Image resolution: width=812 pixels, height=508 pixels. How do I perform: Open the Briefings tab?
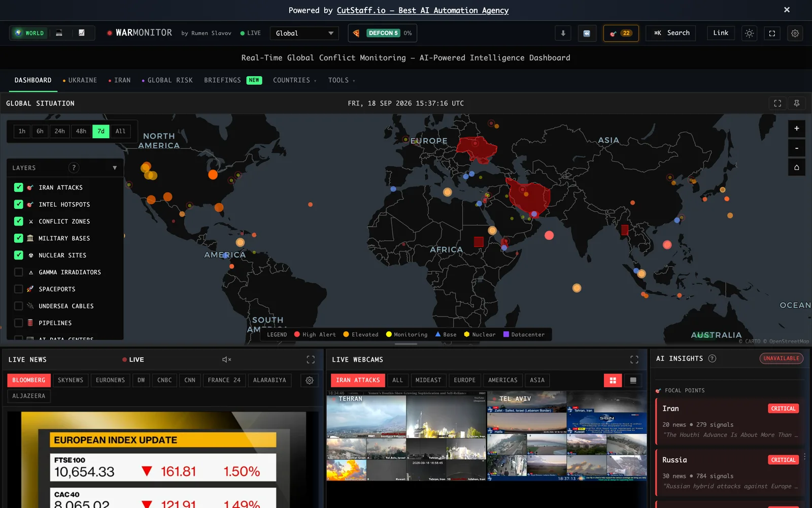233,80
